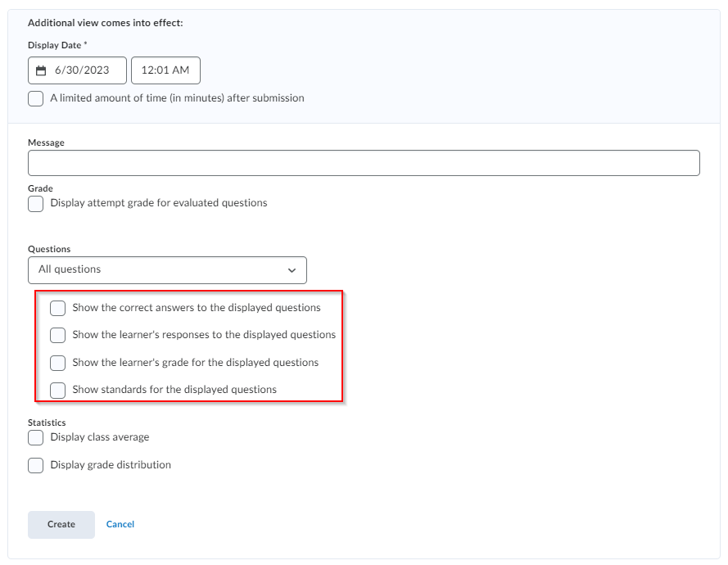Click into the Message text box
Screen dimensions: 728x565
364,163
